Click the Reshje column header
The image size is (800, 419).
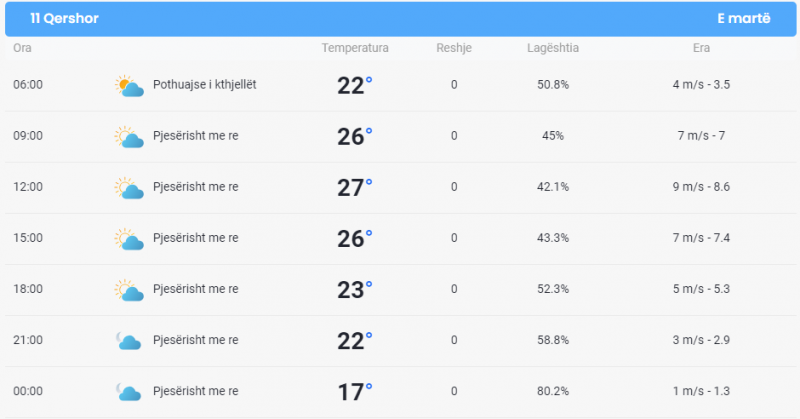coord(454,48)
